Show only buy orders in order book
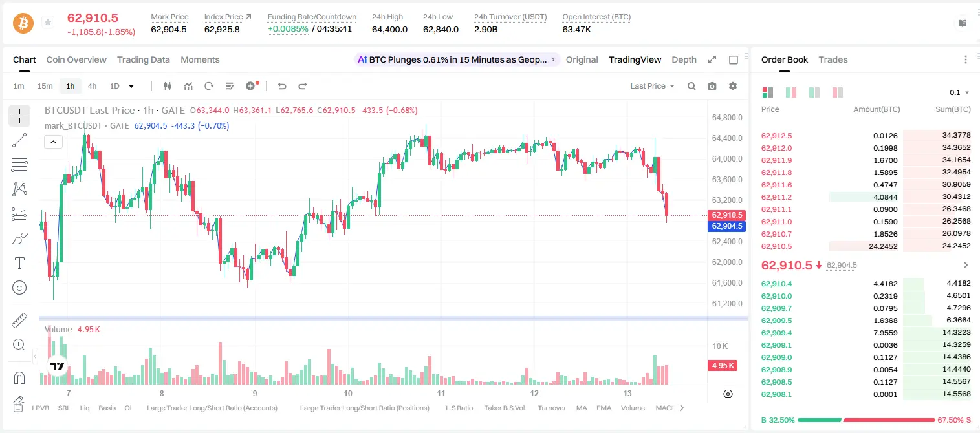 pos(814,92)
